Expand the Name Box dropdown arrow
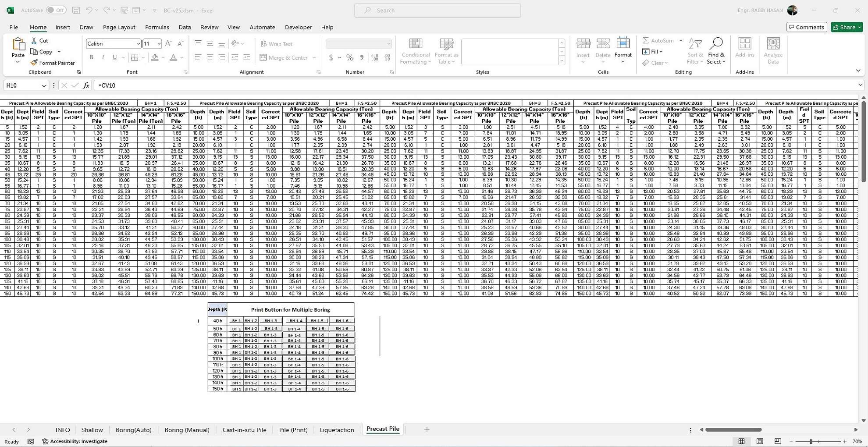 coord(44,85)
